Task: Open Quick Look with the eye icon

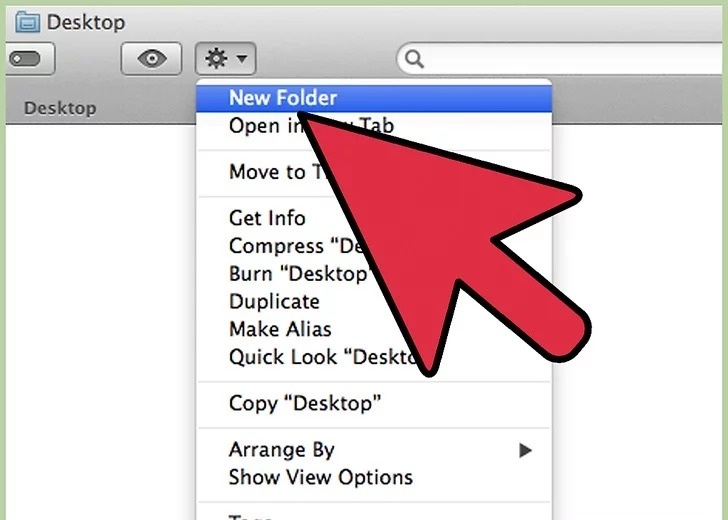Action: click(151, 58)
